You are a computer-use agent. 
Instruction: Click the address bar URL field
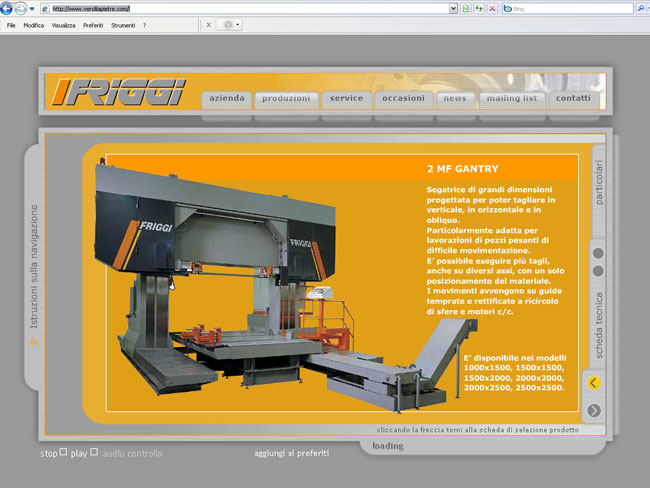click(x=249, y=8)
